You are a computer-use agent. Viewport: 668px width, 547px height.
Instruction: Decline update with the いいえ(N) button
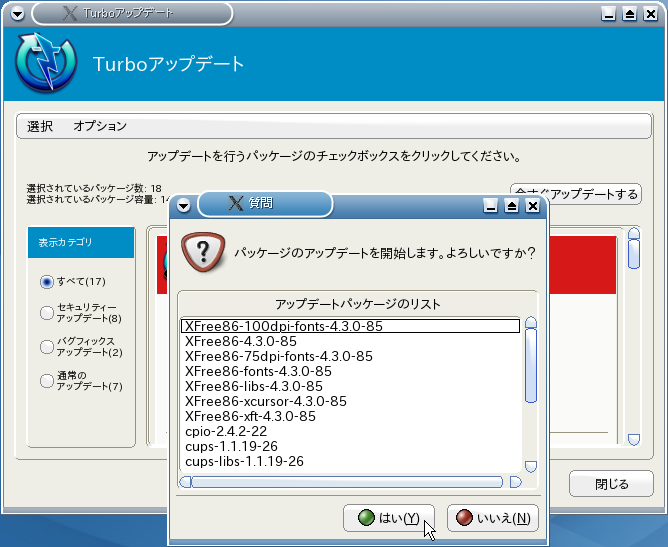(493, 518)
